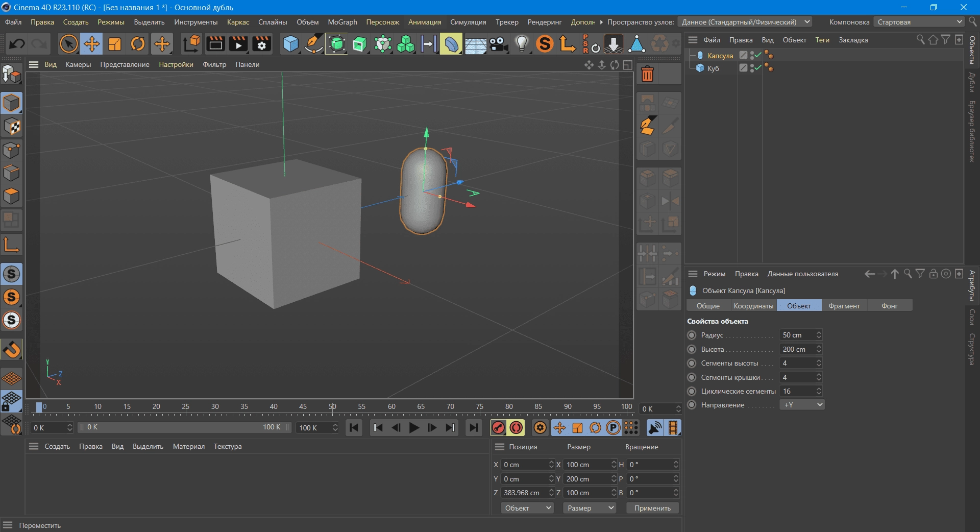This screenshot has height=532, width=980.
Task: Click frame 50 on the timeline ruler
Action: point(332,407)
